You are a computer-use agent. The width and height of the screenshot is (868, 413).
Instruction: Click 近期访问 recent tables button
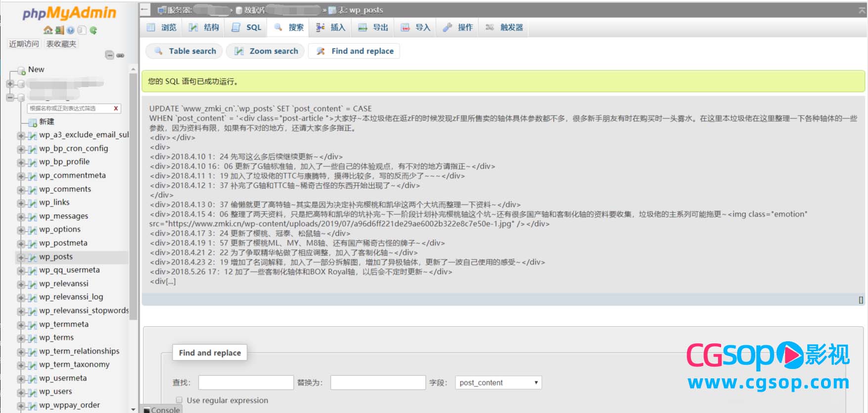pos(24,44)
